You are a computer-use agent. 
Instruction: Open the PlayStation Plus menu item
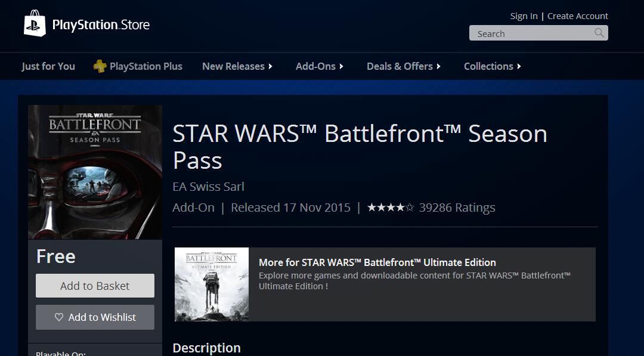click(x=146, y=66)
